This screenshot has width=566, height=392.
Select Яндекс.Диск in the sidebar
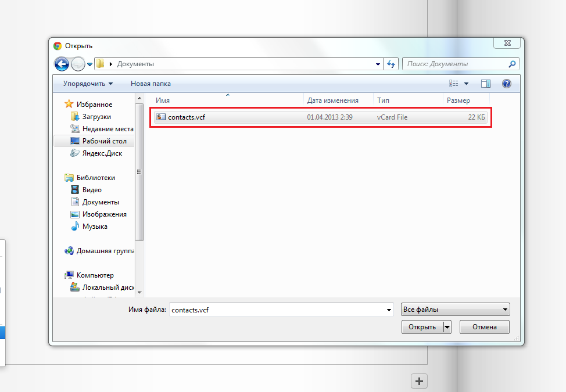[x=102, y=153]
